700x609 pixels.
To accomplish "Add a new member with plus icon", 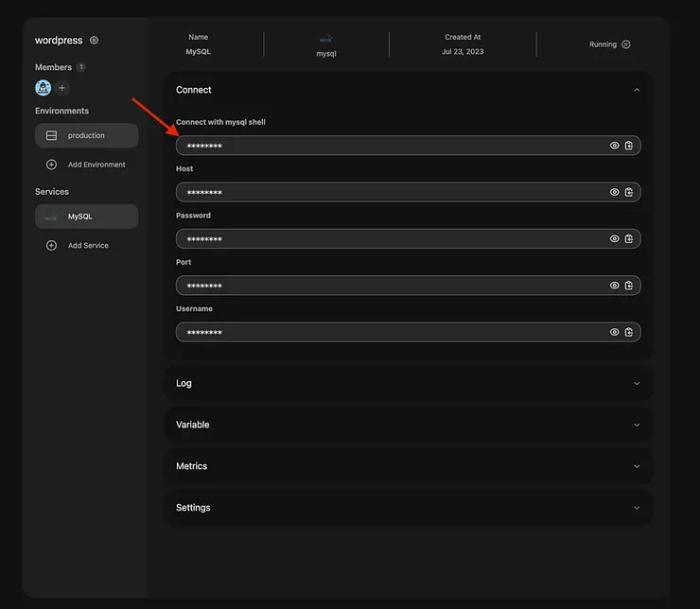I will click(62, 88).
